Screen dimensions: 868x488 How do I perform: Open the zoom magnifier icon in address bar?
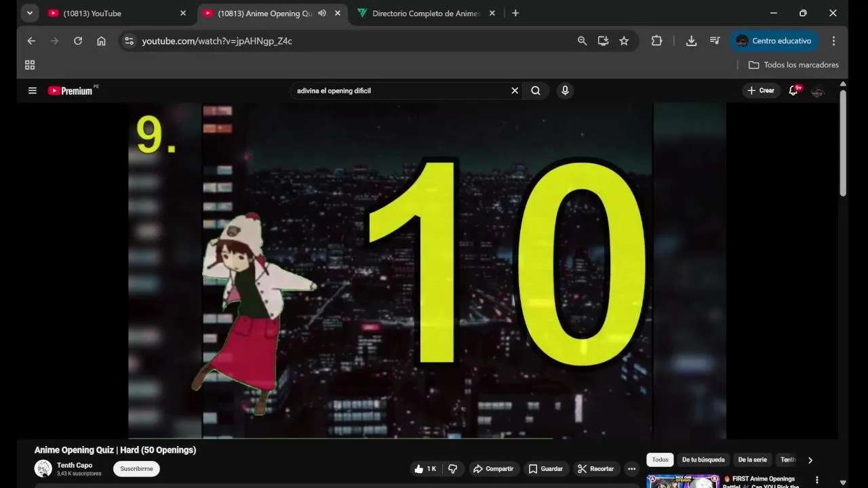[x=582, y=41]
